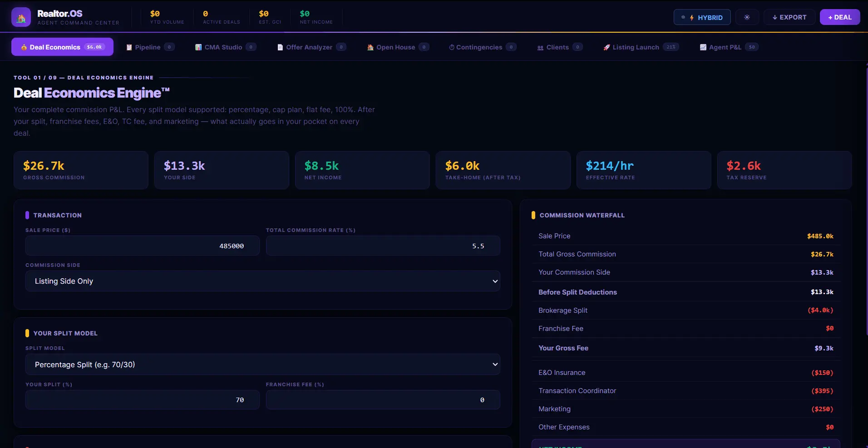This screenshot has width=868, height=448.
Task: Click the $2.6k Tax Reserve card
Action: (x=784, y=170)
